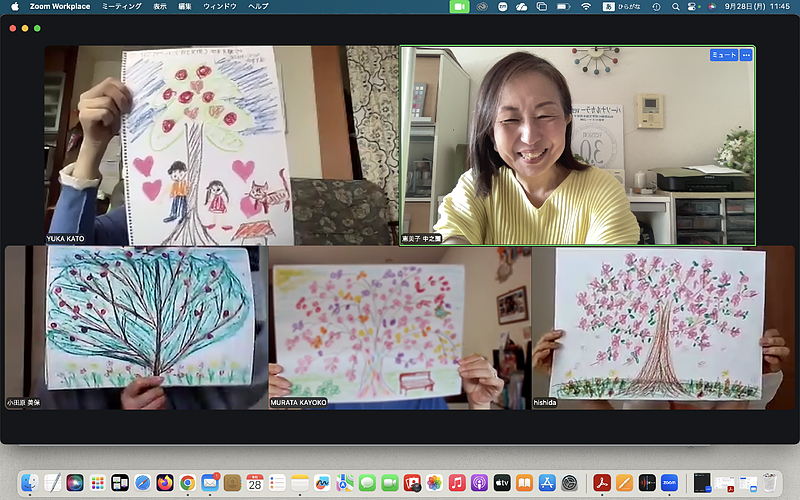The image size is (800, 500).
Task: Open Pages from the Dock
Action: 624,482
